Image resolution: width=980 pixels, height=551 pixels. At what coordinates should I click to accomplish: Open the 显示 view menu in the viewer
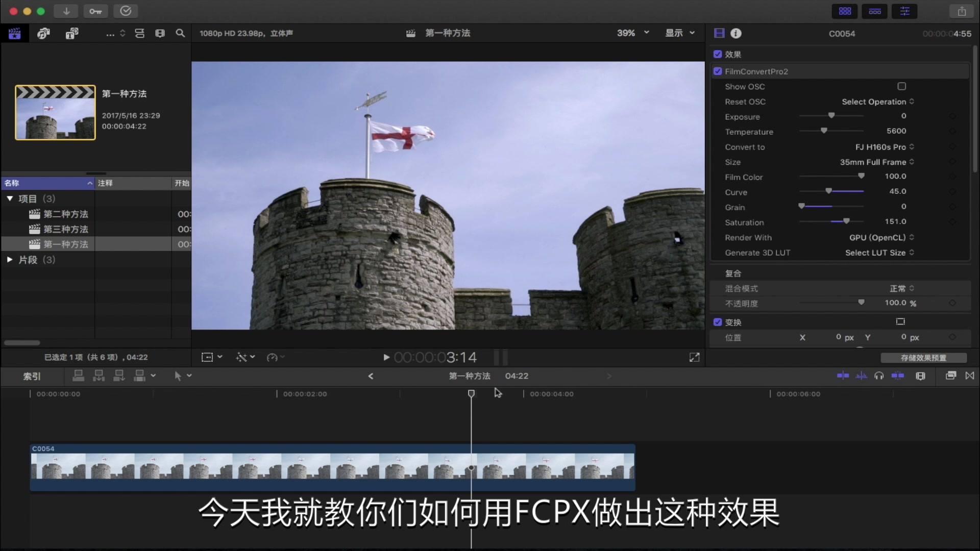[x=679, y=33]
